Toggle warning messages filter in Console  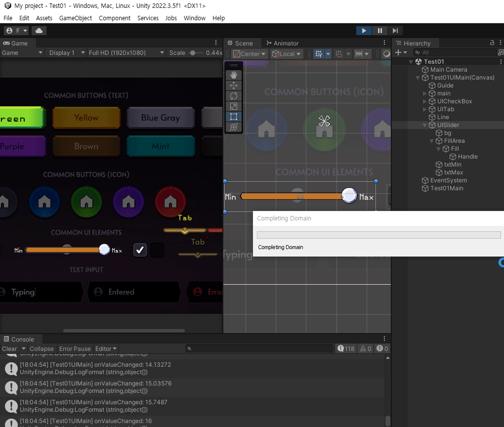[366, 348]
